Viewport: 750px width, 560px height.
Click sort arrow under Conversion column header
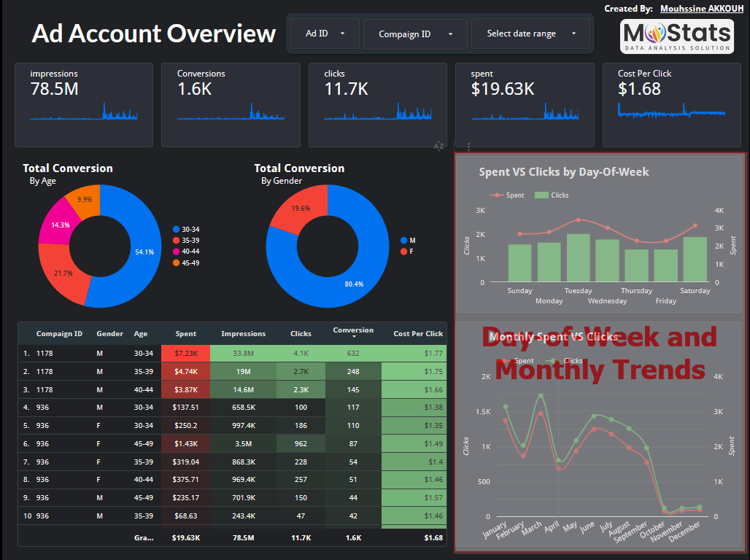point(353,338)
